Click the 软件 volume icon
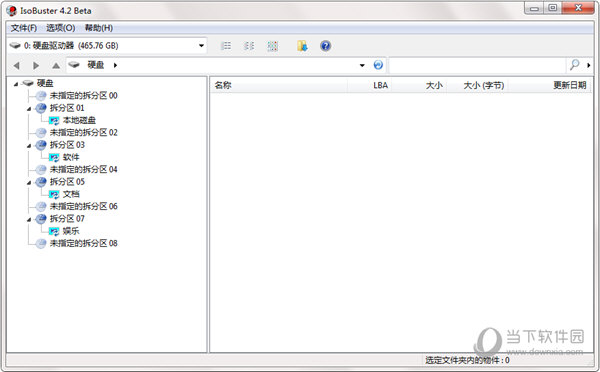Screen dimensions: 600x372 54,157
